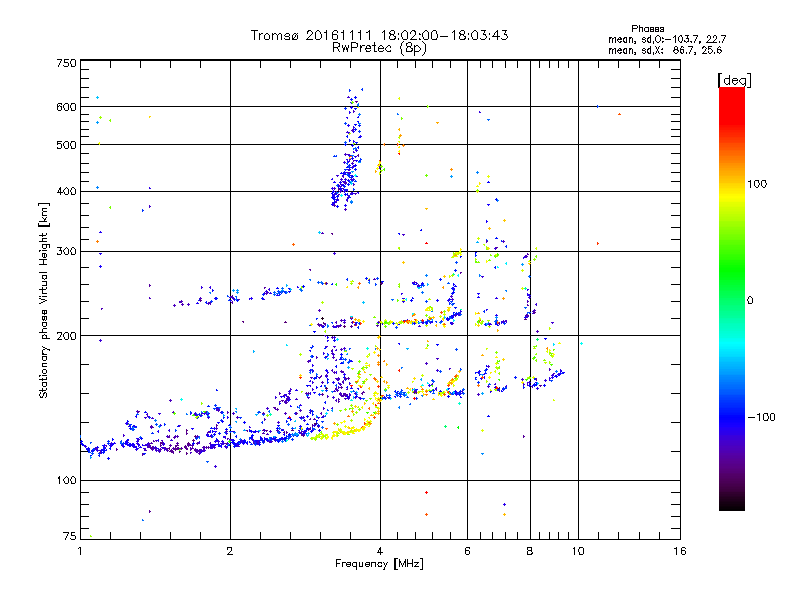Click the 'mean, sd,X: 86.7, 25.6' line
This screenshot has width=800, height=600.
[665, 50]
